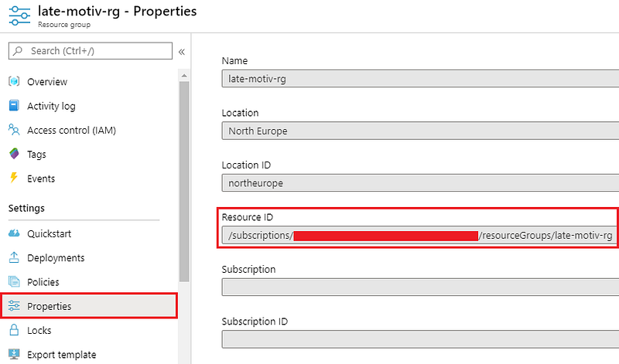This screenshot has height=364, width=619.
Task: Click the Tags purple label icon
Action: point(14,154)
